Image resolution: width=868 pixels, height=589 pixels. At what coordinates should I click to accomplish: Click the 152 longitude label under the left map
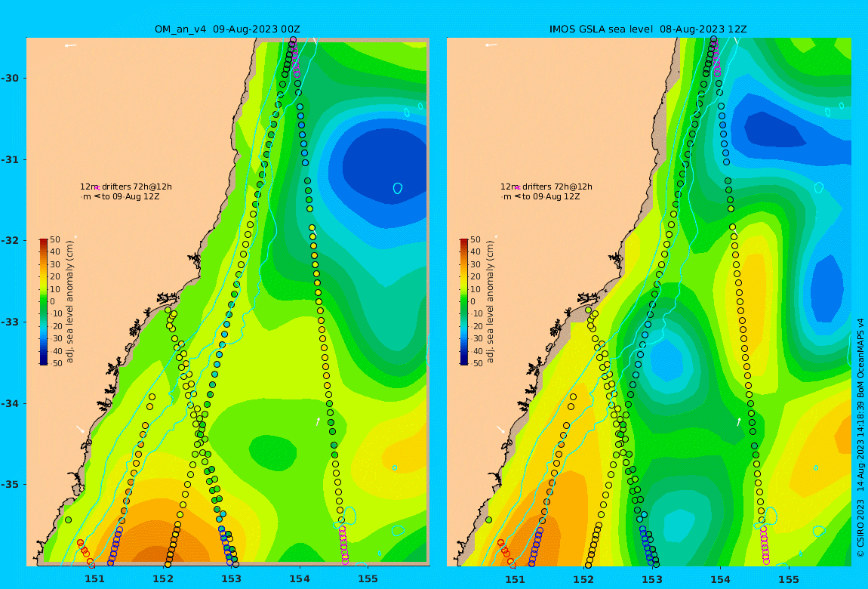coord(163,579)
